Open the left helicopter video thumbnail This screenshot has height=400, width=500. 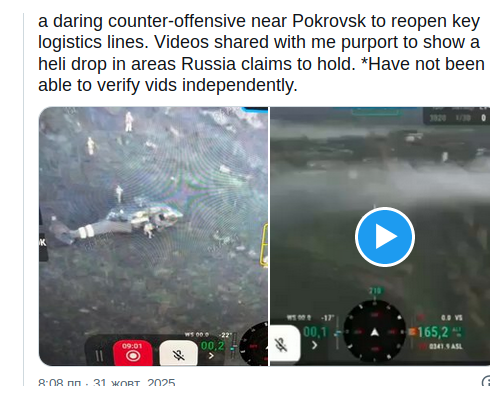coord(153,236)
